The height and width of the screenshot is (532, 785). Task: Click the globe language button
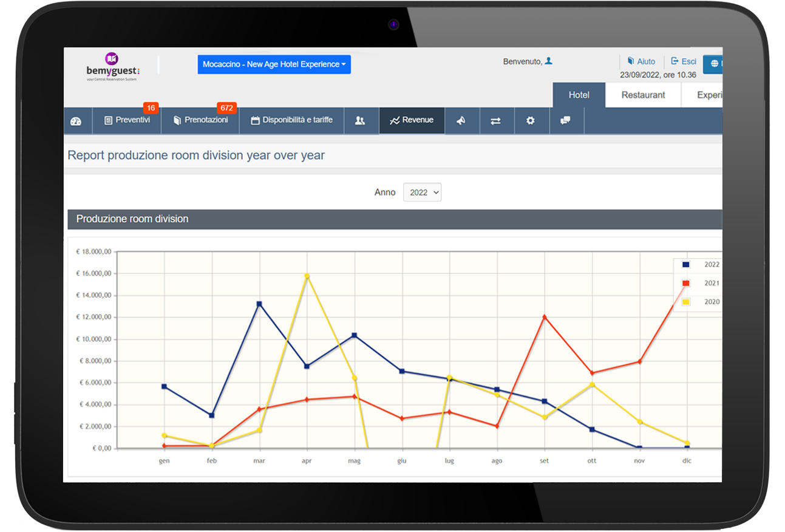[x=713, y=64]
